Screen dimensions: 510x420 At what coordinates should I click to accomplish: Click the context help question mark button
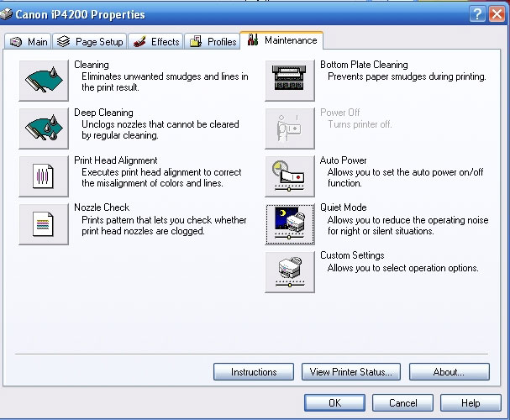click(x=477, y=14)
